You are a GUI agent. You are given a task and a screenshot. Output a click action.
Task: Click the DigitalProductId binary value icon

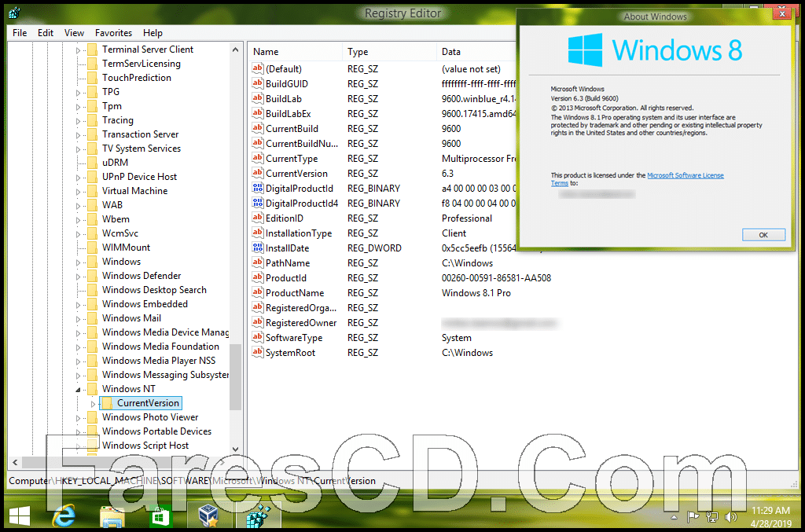[257, 188]
